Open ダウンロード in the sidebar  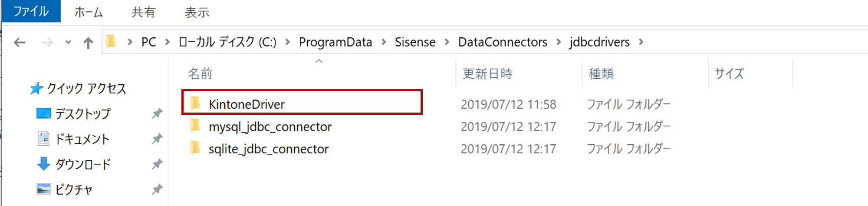[x=82, y=164]
